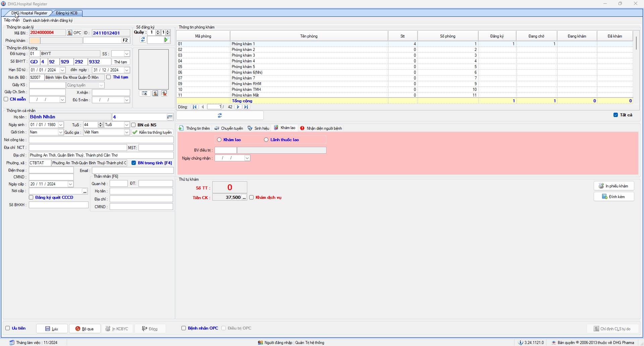Open the Sinh hiệu tab
The image size is (644, 346).
coord(258,128)
